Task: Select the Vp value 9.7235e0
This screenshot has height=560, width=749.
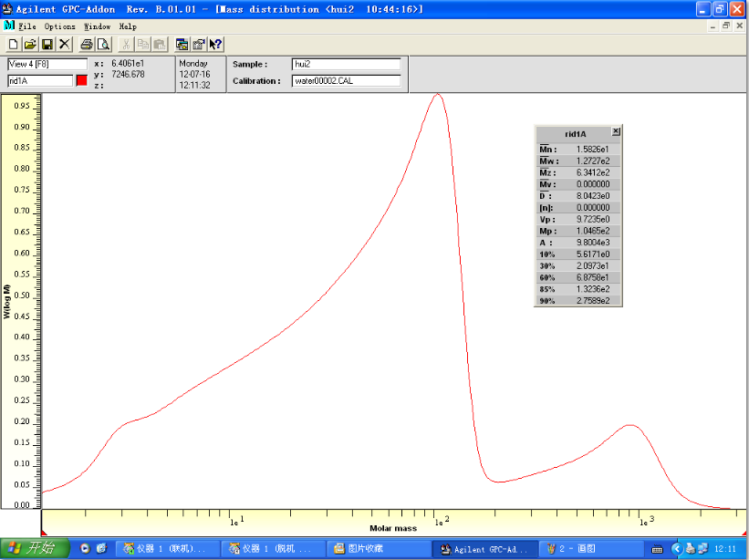Action: pyautogui.click(x=592, y=219)
